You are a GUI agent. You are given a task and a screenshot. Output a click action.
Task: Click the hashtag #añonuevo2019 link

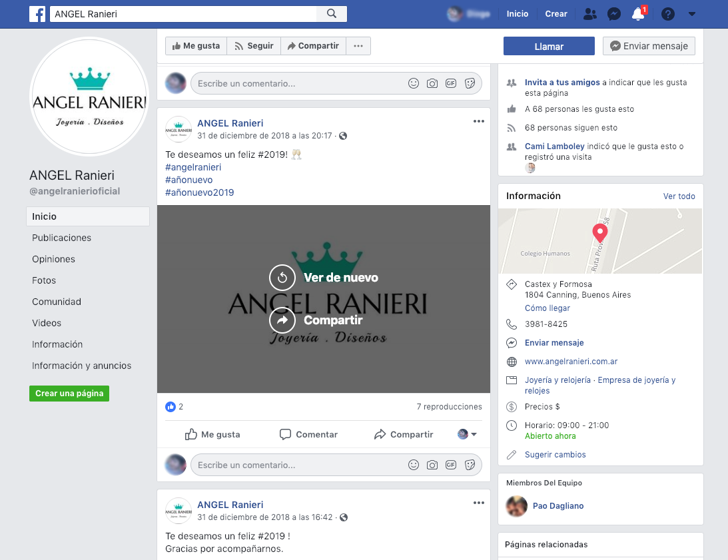[x=200, y=192]
